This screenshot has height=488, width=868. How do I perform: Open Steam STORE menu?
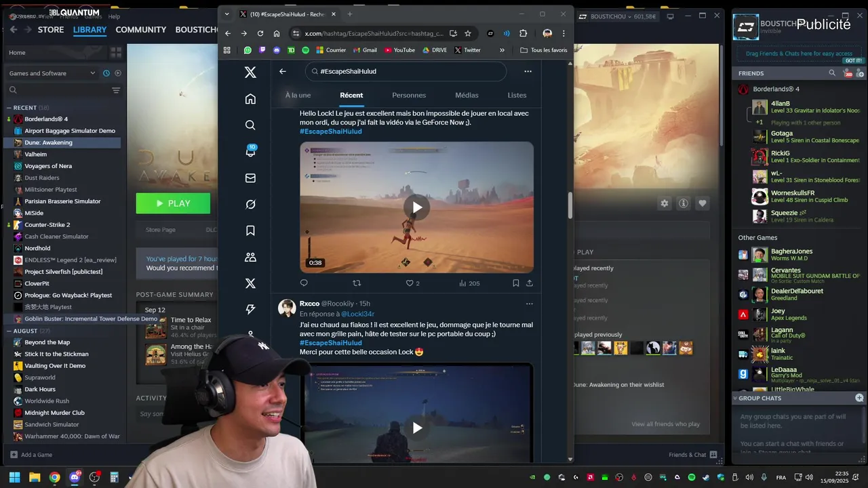point(51,30)
